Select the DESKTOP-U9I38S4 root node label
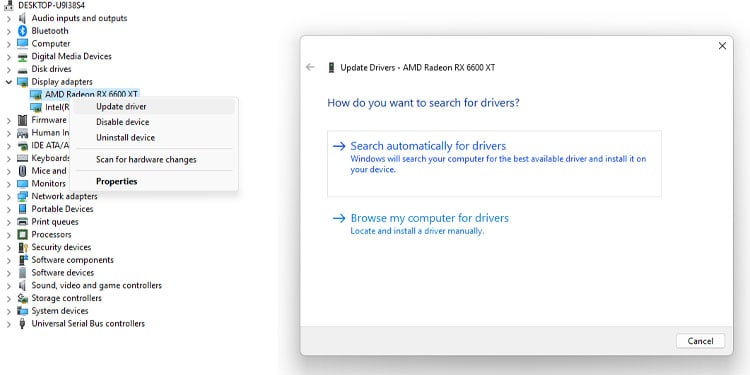This screenshot has height=375, width=750. point(52,5)
